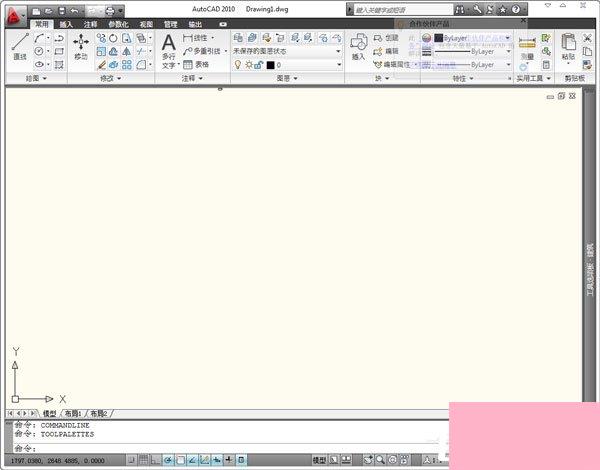Expand the Utilities (实用工具) panel title
The width and height of the screenshot is (600, 470).
point(533,78)
